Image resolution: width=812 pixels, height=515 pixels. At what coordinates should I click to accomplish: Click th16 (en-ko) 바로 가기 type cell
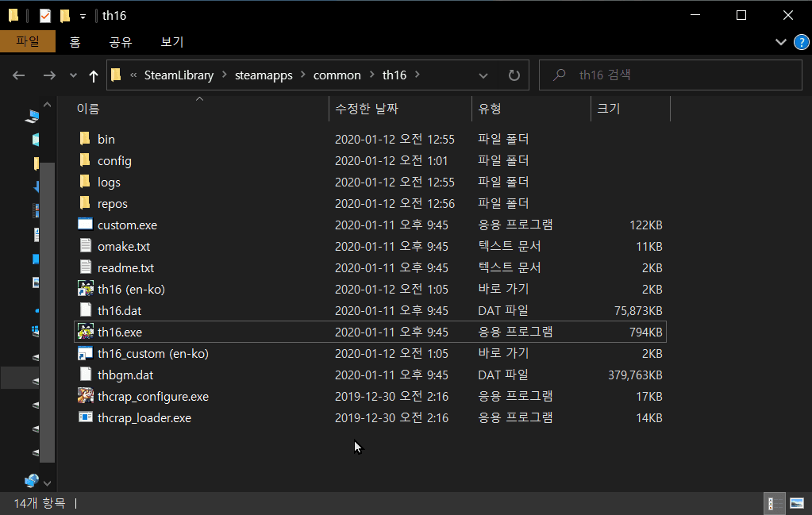click(503, 289)
